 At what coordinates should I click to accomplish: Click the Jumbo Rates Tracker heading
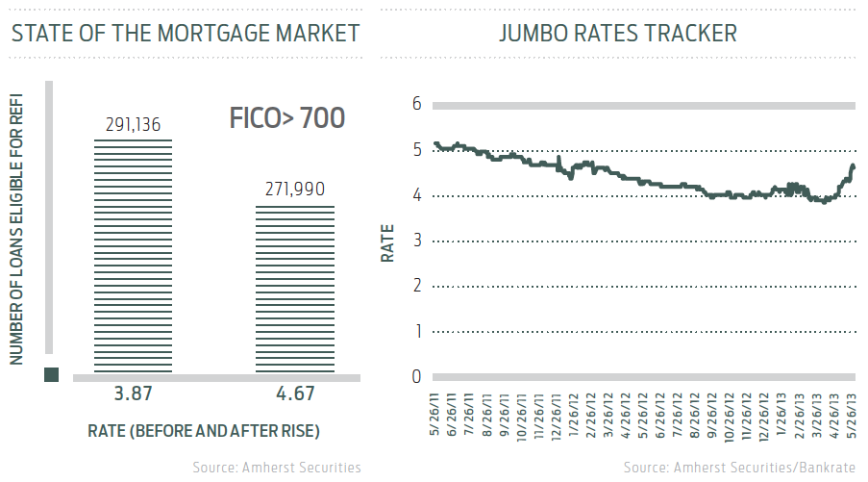click(x=618, y=34)
